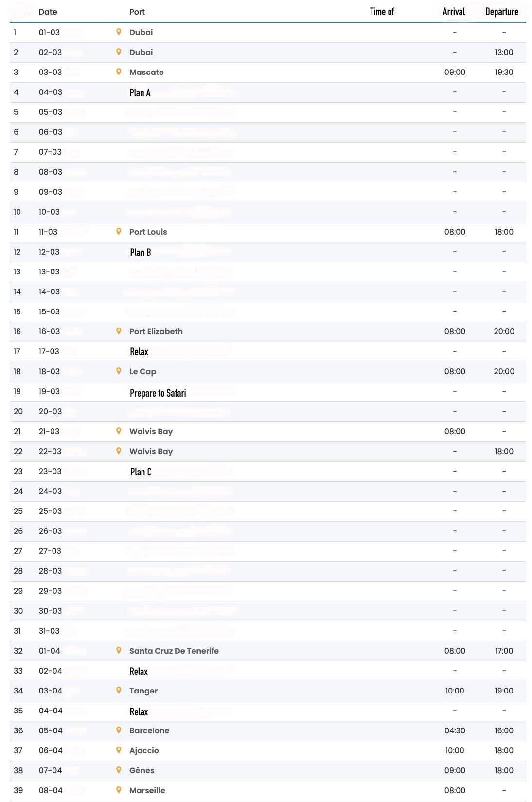
Task: Click the pin icon beside Santa Cruz De Tenerife
Action: 119,651
